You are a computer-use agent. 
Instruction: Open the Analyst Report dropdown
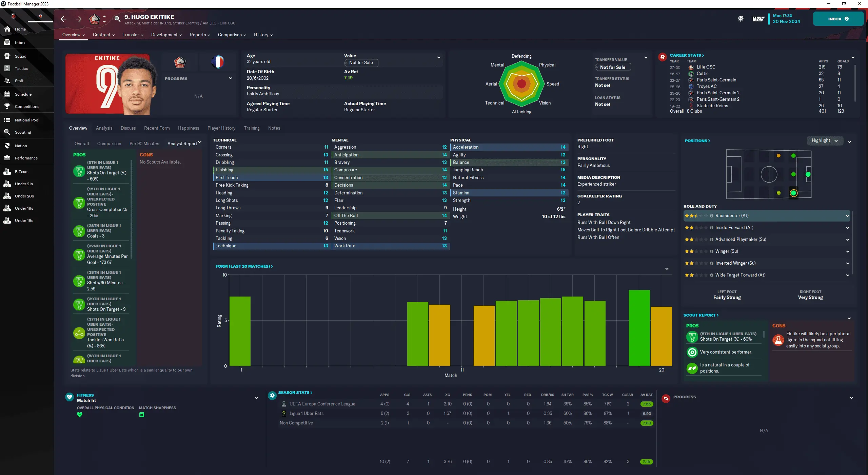click(184, 144)
